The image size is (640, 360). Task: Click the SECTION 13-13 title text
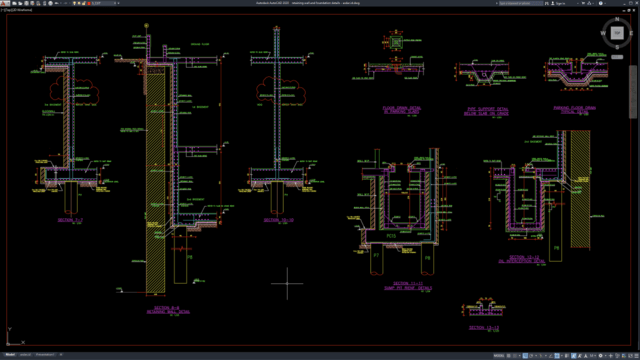point(484,327)
